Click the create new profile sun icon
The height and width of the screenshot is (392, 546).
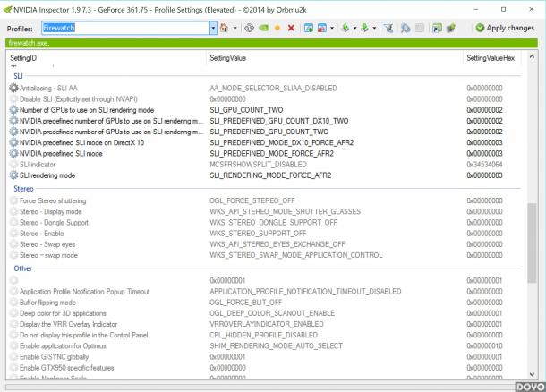pos(277,28)
